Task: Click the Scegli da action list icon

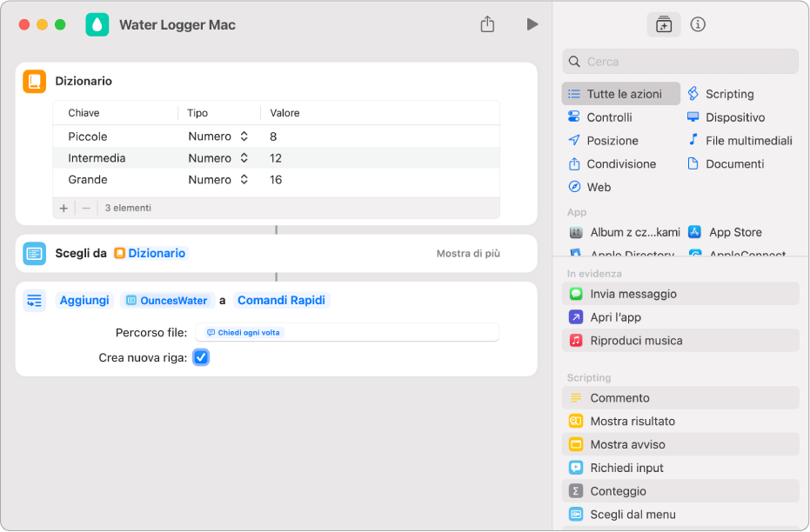Action: [35, 253]
